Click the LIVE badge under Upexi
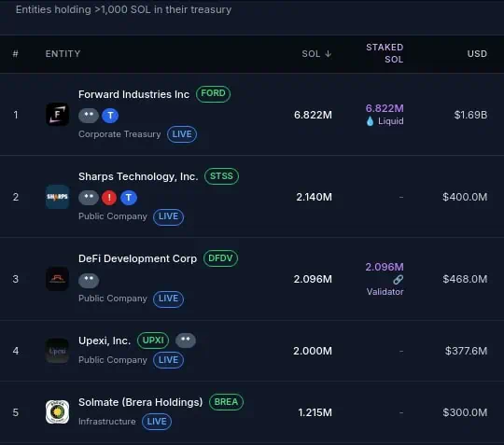 tap(168, 360)
